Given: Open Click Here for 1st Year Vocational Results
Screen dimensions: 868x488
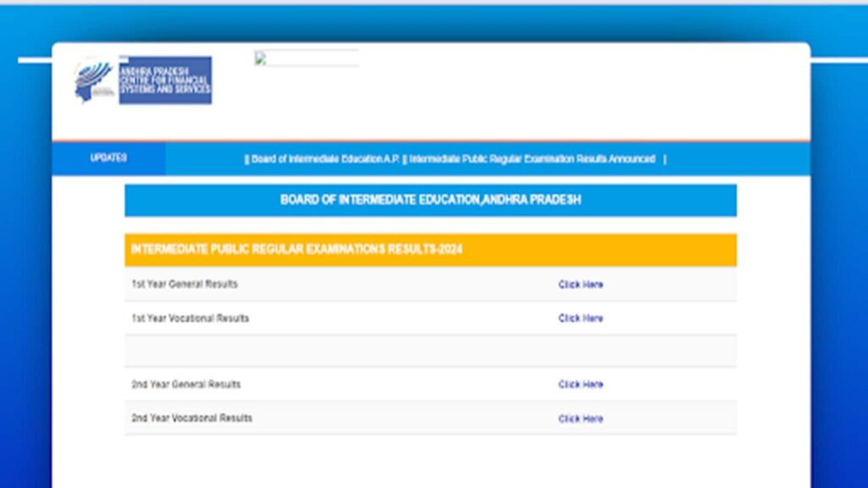Looking at the screenshot, I should (x=581, y=319).
